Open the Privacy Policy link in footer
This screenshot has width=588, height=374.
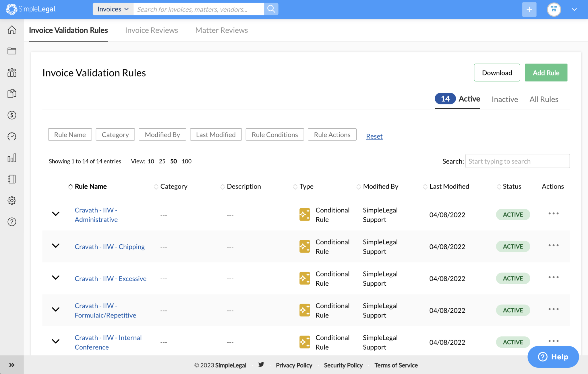(294, 365)
